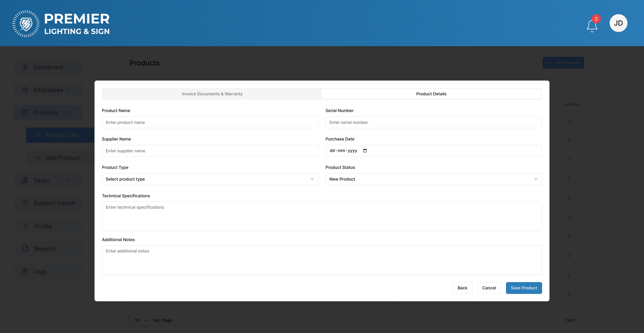Expand the Employees sidebar menu chevron
This screenshot has width=644, height=333.
pos(69,90)
